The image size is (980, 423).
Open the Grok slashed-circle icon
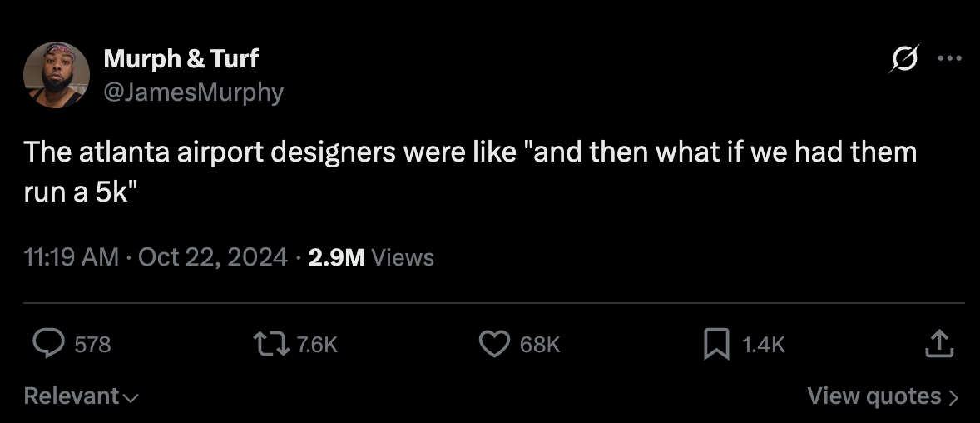904,59
